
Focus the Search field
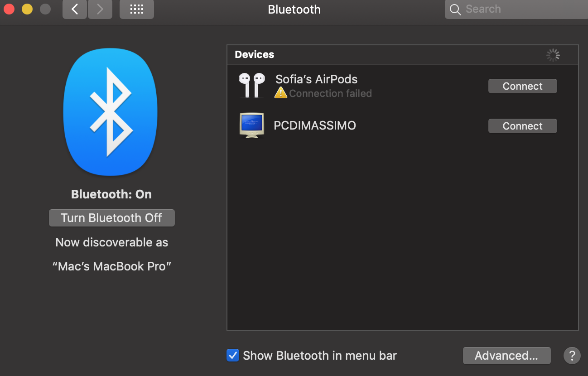(x=516, y=10)
